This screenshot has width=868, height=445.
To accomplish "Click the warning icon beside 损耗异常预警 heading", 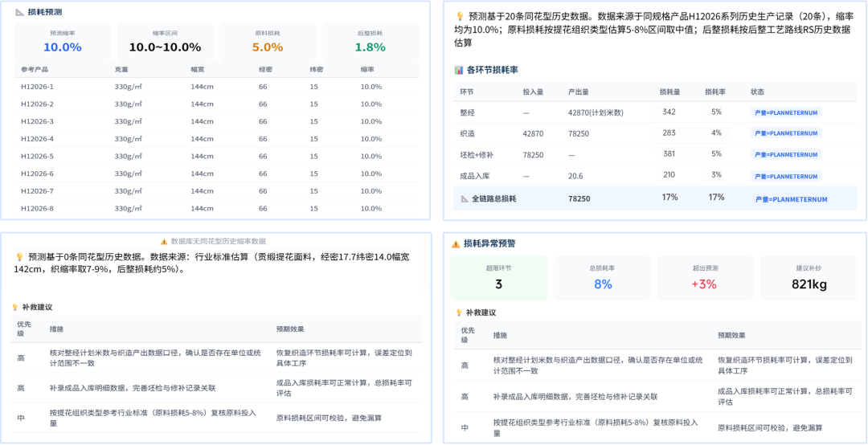I will [x=456, y=243].
